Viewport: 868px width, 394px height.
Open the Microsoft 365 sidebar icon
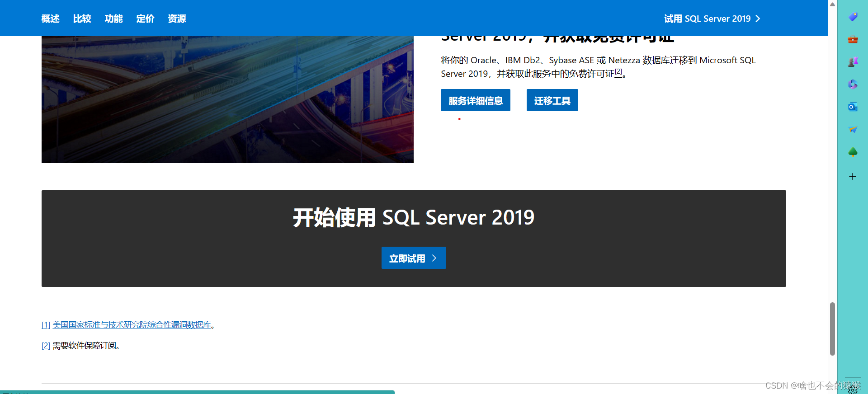pyautogui.click(x=853, y=84)
